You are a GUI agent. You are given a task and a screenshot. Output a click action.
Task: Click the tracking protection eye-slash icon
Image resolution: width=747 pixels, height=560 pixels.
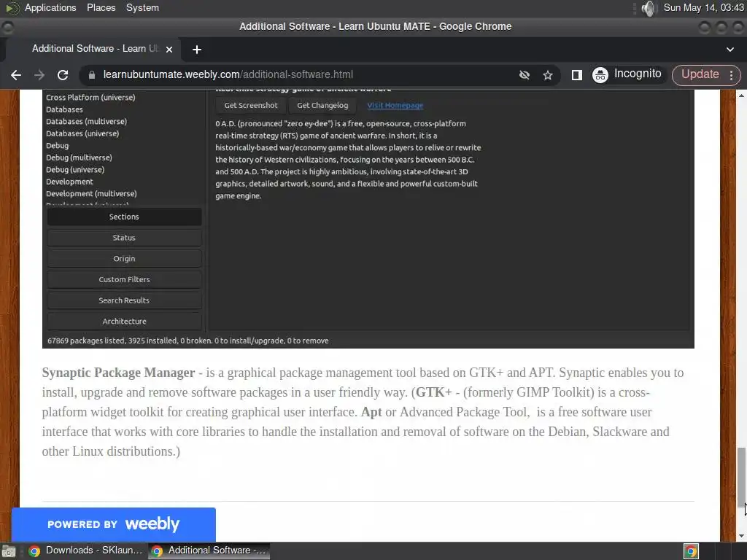(x=524, y=75)
